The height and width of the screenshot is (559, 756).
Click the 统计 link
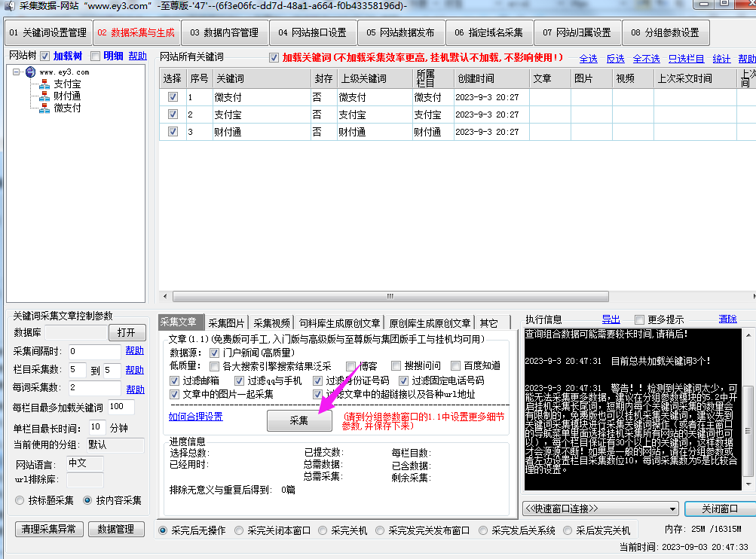pyautogui.click(x=721, y=59)
